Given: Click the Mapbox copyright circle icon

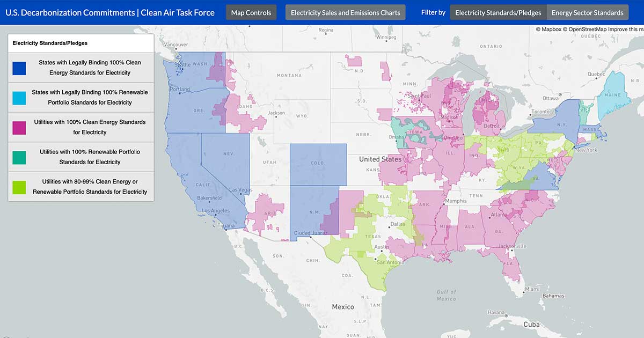Looking at the screenshot, I should pyautogui.click(x=538, y=29).
